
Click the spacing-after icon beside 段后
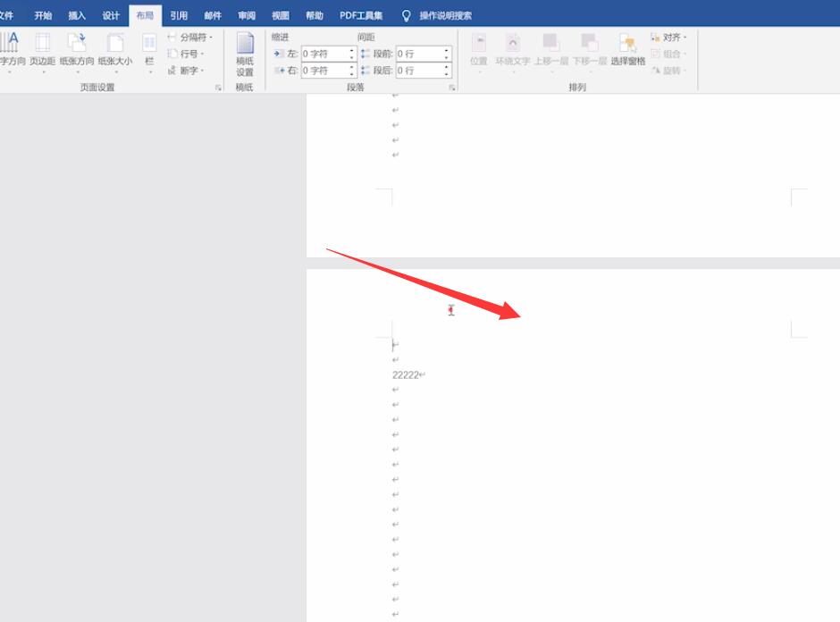(x=365, y=71)
